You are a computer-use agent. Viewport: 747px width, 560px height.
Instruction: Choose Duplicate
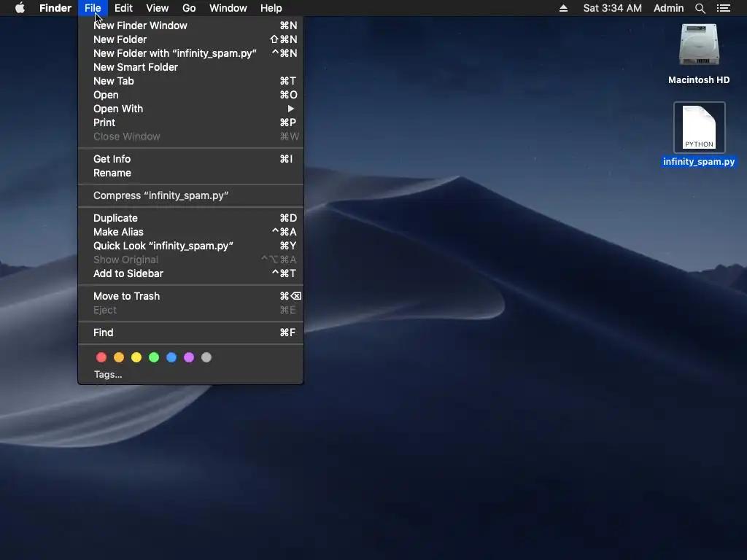pos(190,218)
